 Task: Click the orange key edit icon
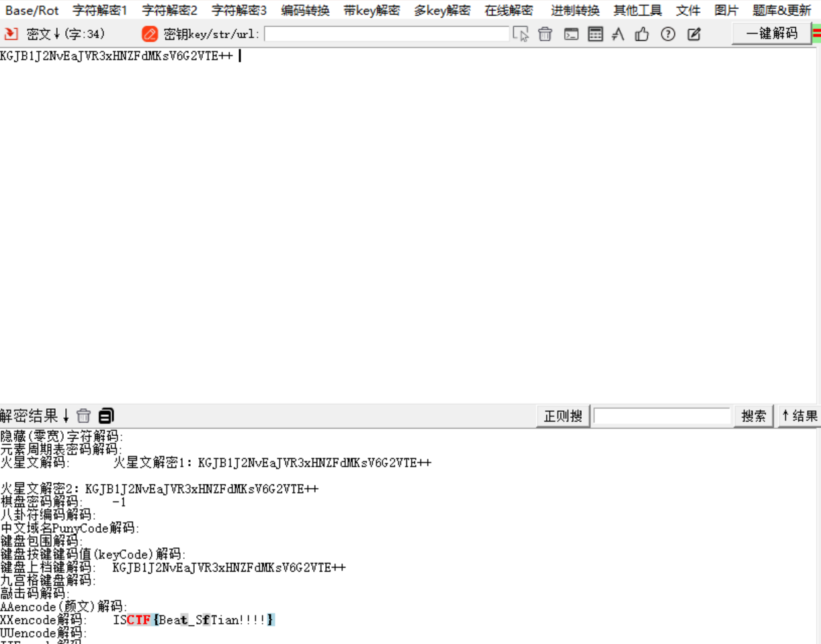[x=150, y=34]
